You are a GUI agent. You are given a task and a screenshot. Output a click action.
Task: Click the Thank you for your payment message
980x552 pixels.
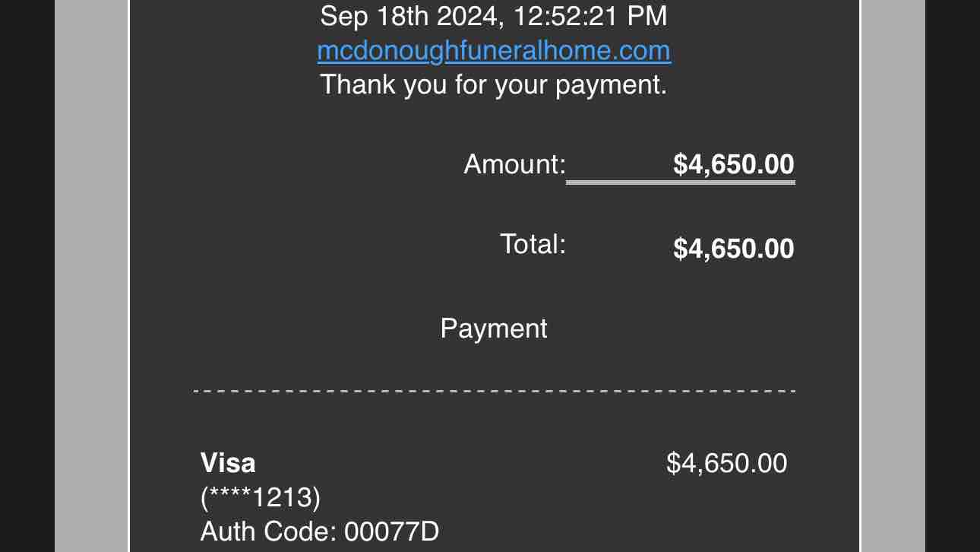pyautogui.click(x=494, y=84)
